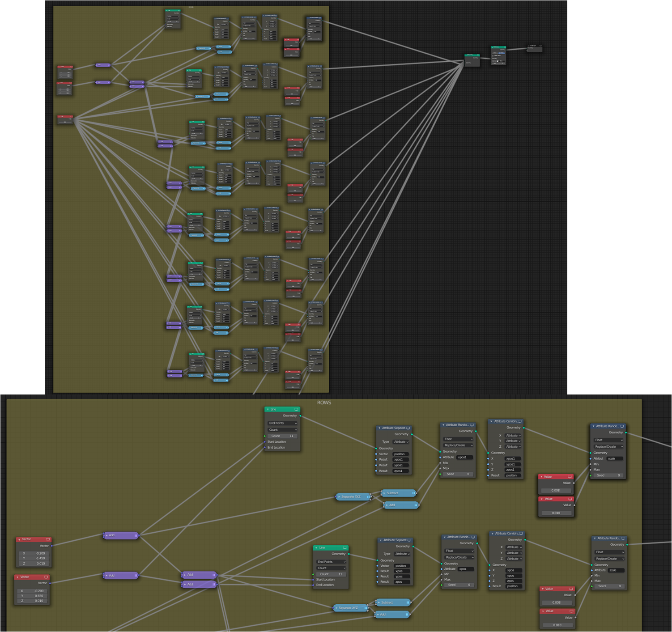
Task: Click the 0.008 value slider on the Value node
Action: click(x=556, y=490)
